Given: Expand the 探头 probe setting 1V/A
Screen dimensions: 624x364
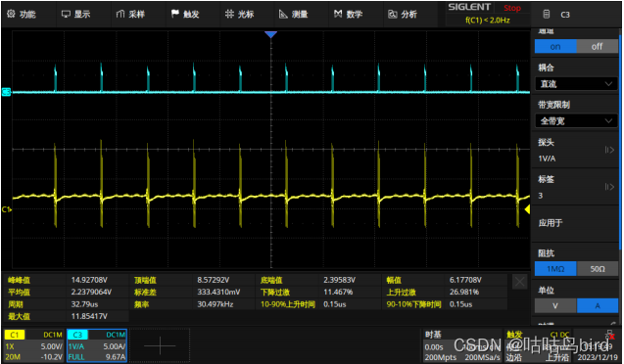Looking at the screenshot, I should click(x=575, y=151).
